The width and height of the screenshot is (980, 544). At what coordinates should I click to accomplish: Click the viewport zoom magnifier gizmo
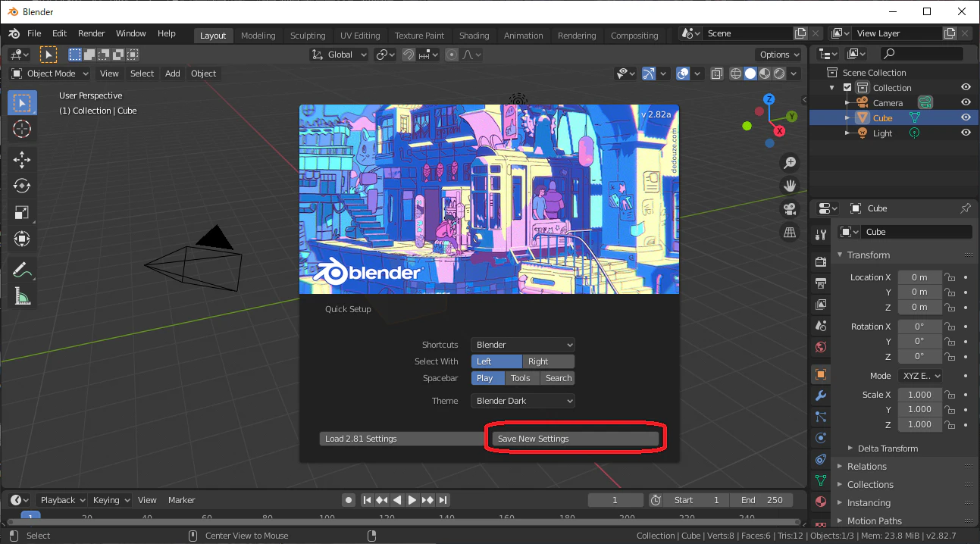point(790,162)
